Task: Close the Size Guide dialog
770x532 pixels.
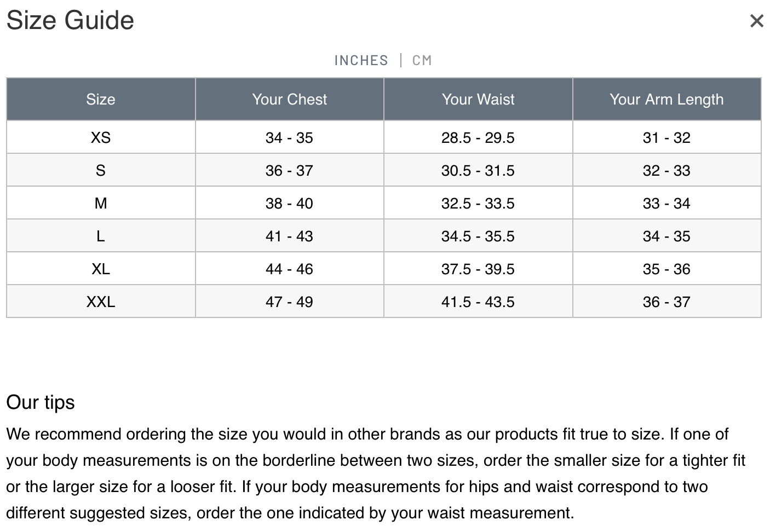Action: point(756,21)
